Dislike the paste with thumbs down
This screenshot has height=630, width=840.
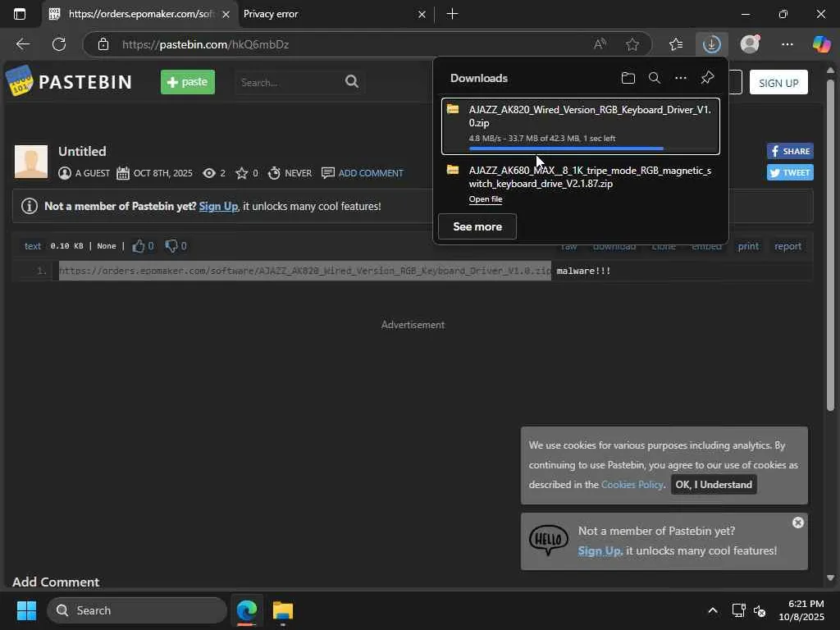coord(171,246)
